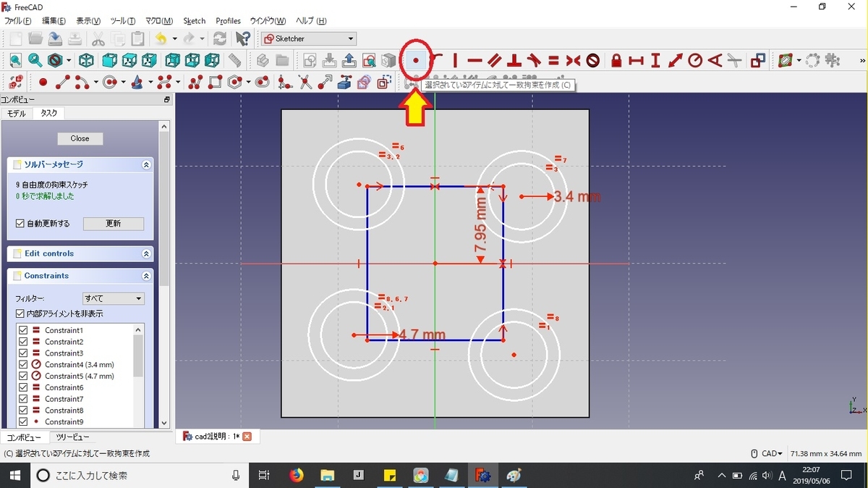This screenshot has width=868, height=488.
Task: Select the perpendicular constraint tool
Action: [514, 61]
